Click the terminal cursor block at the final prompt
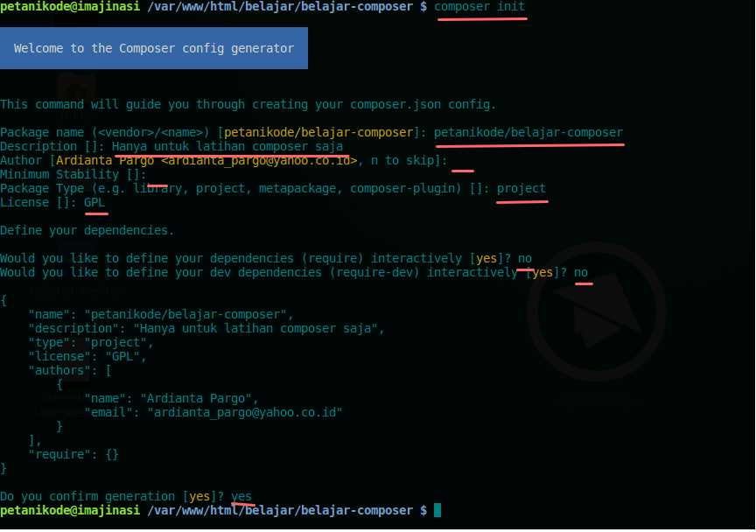This screenshot has height=532, width=756. [437, 510]
